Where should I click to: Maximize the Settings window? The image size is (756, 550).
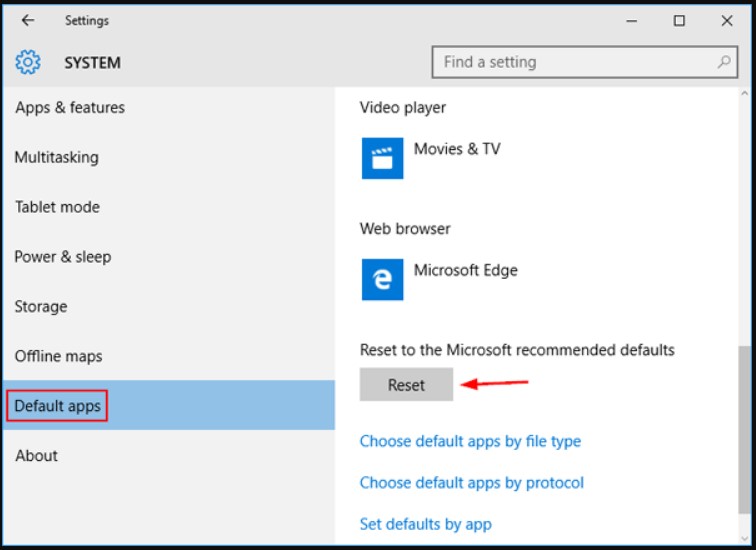(679, 21)
